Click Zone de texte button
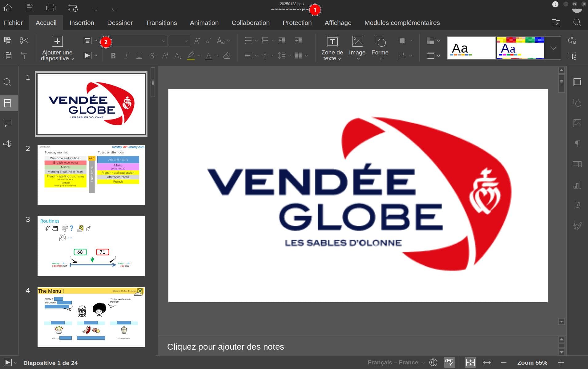 pyautogui.click(x=332, y=49)
